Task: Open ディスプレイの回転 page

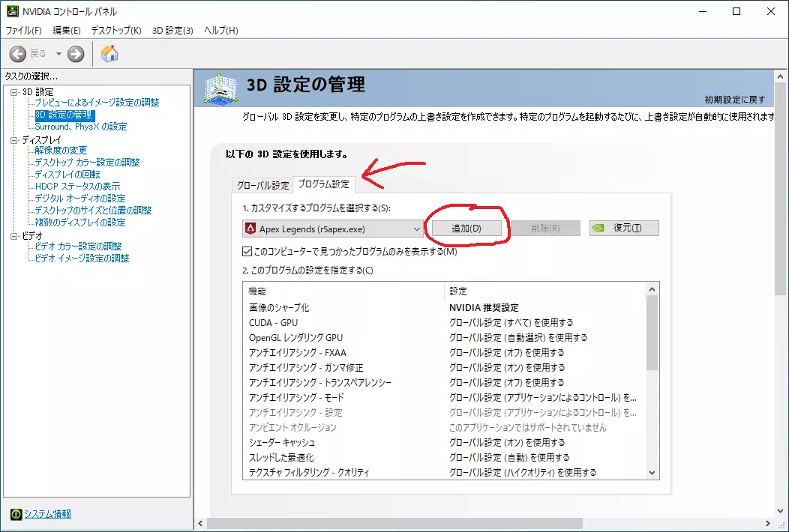Action: [67, 175]
